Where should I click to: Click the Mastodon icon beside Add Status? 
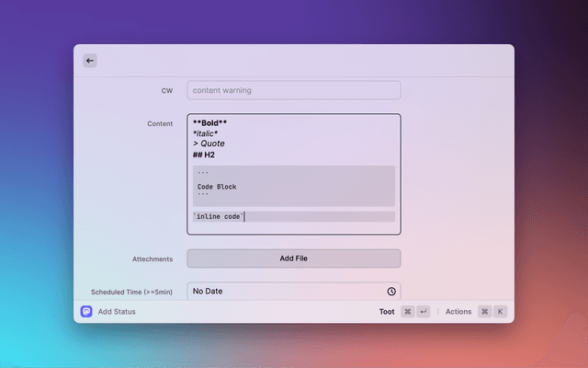tap(86, 312)
